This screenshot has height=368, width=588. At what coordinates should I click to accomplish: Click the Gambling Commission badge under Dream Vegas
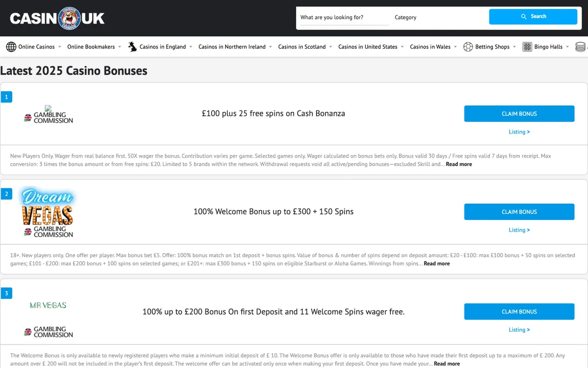click(x=49, y=232)
